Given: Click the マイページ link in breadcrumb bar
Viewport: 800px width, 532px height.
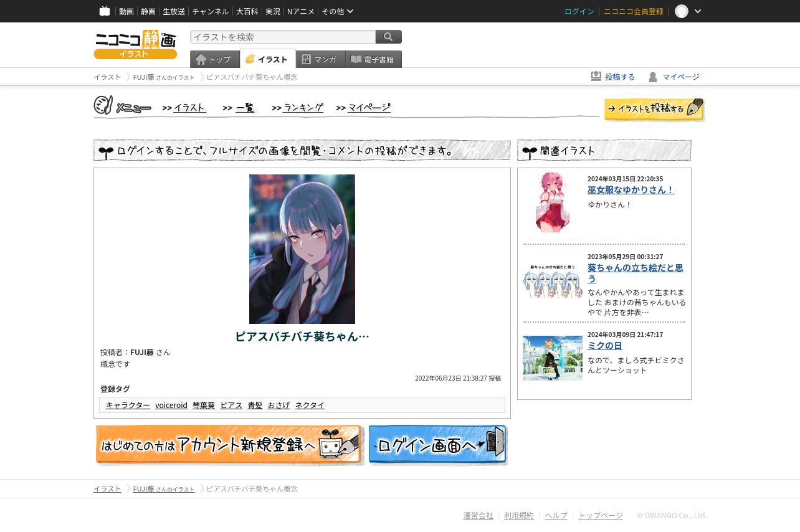Looking at the screenshot, I should (681, 77).
